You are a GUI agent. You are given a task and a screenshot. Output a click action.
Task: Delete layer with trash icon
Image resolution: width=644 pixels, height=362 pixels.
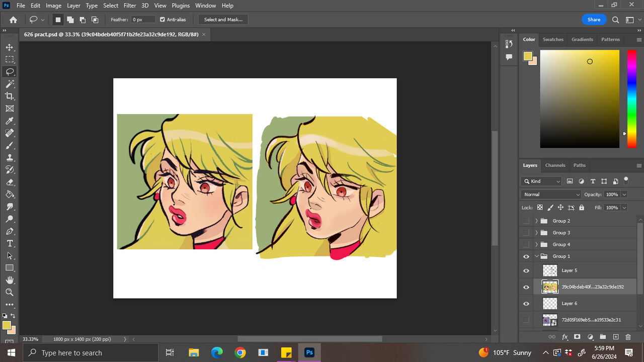[x=628, y=337]
